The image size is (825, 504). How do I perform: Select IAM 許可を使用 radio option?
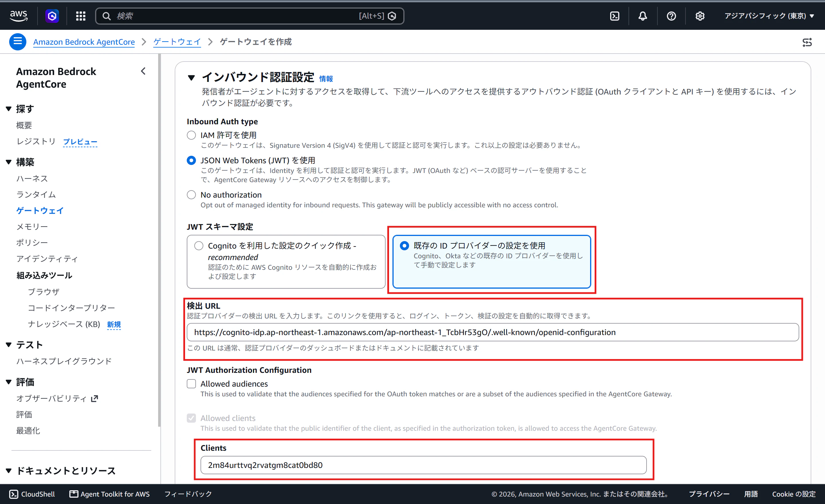click(191, 135)
